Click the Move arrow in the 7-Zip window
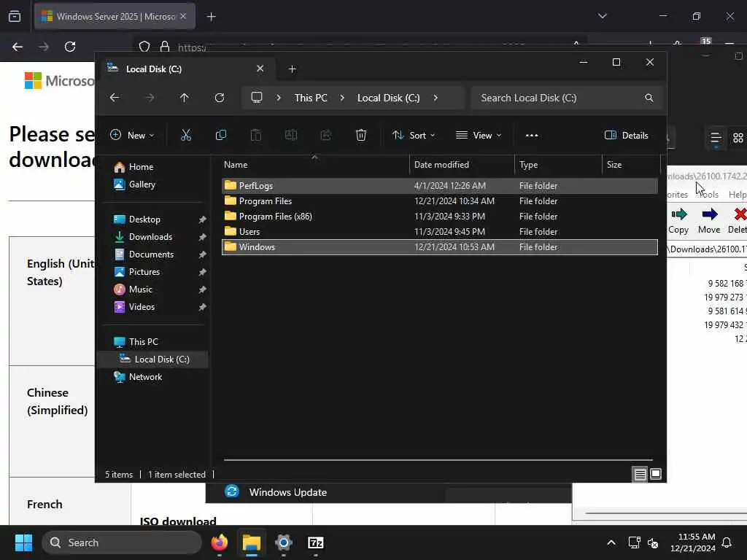747x560 pixels. (x=709, y=221)
